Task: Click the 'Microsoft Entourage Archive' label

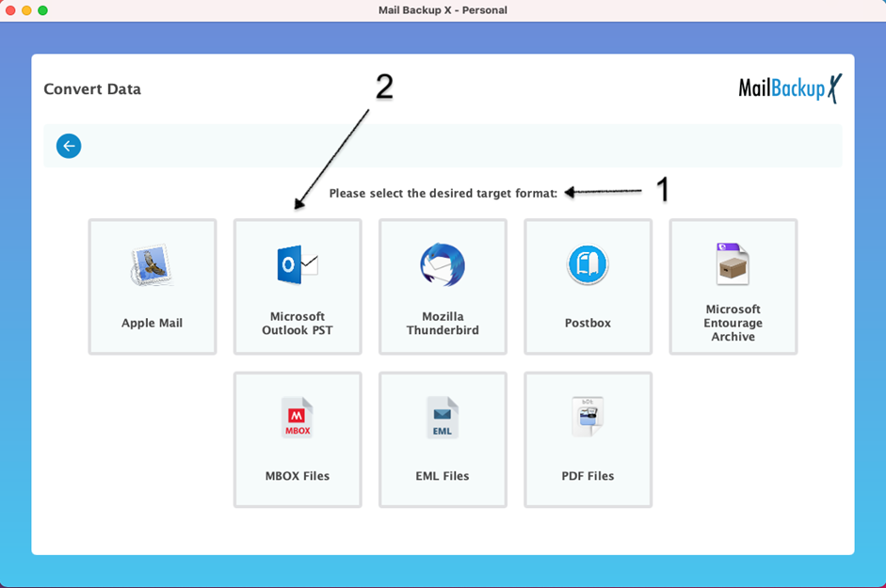Action: click(x=733, y=323)
